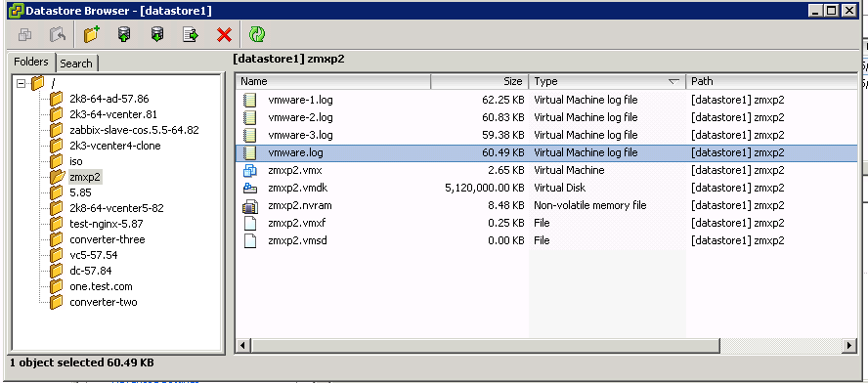Select folder 2k3-64-vcenter.81
Viewport: 868px width, 383px height.
[113, 114]
